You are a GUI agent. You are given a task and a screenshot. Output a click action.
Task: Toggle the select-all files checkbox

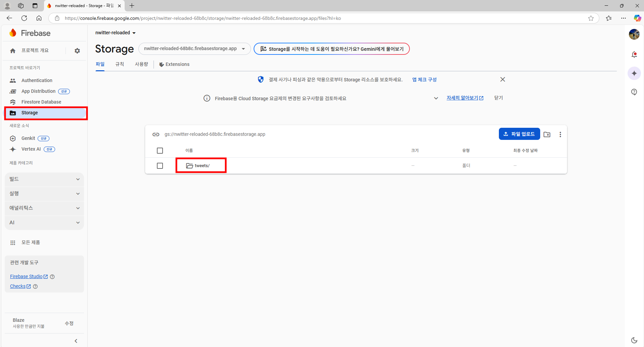[160, 151]
